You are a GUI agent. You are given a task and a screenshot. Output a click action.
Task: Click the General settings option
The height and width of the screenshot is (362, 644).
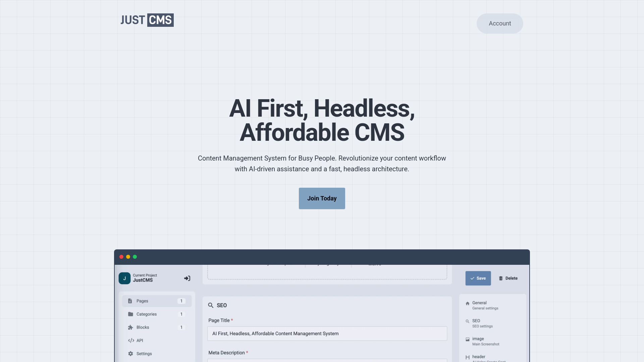click(485, 305)
